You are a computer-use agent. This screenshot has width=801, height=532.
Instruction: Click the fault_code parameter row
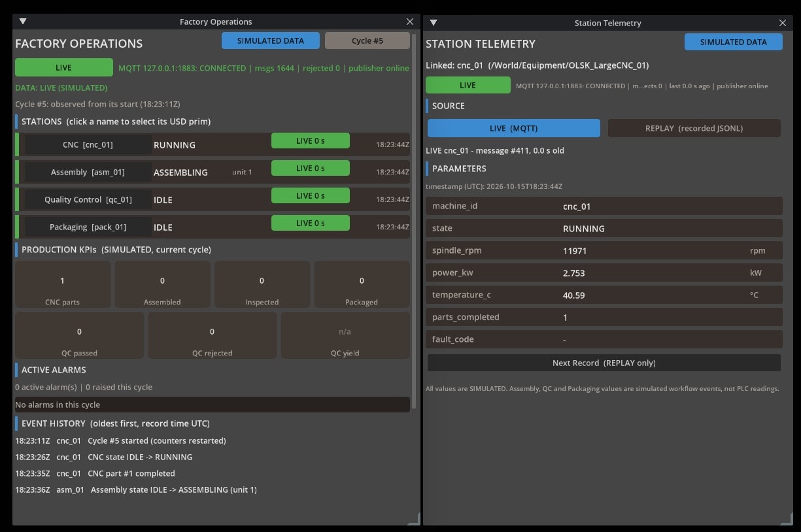click(x=604, y=339)
